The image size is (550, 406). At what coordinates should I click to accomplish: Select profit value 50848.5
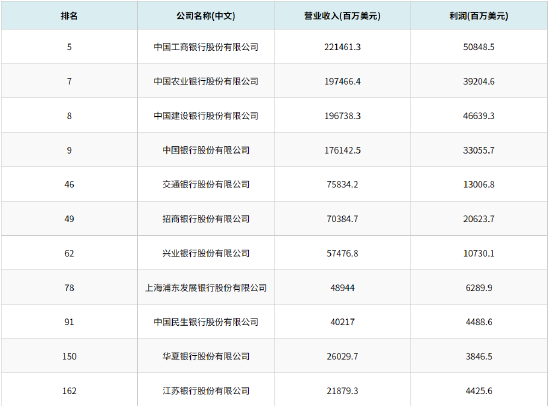pyautogui.click(x=479, y=47)
